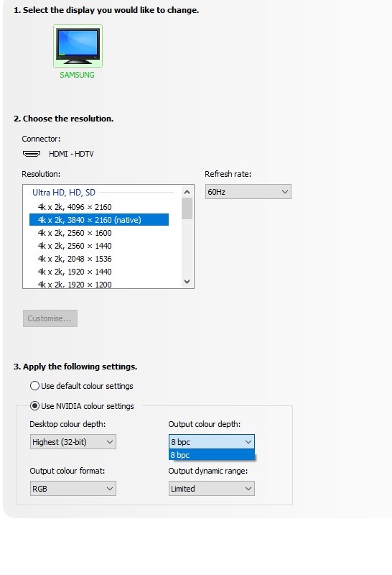This screenshot has height=575, width=392.
Task: Open Output dynamic range Limited dropdown
Action: click(x=211, y=489)
